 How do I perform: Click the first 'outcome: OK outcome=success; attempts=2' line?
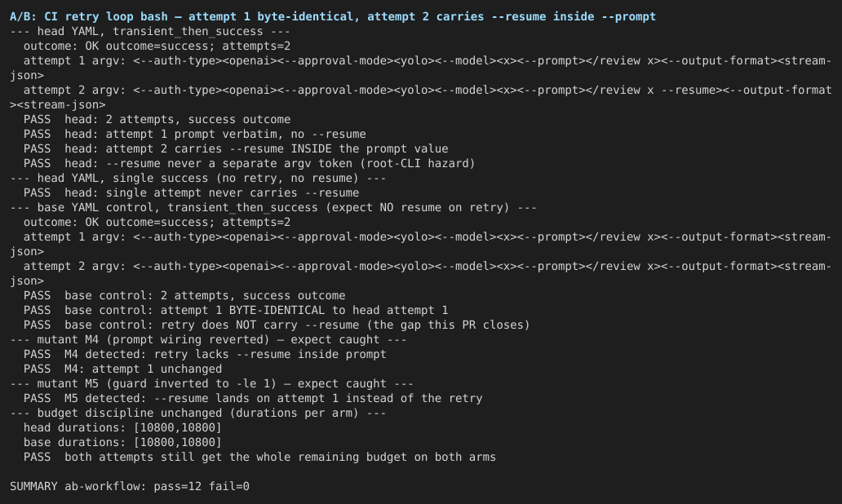[x=157, y=46]
